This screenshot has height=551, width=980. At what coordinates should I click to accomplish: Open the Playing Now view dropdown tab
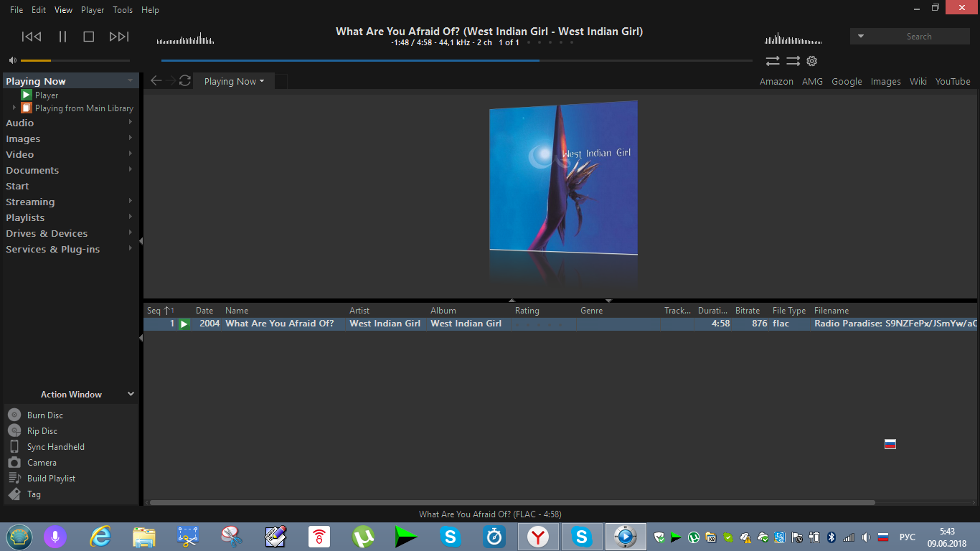(234, 81)
